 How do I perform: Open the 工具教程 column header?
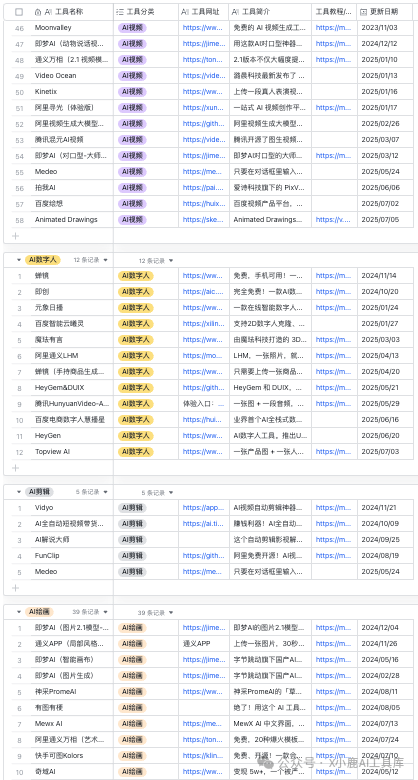pyautogui.click(x=334, y=11)
